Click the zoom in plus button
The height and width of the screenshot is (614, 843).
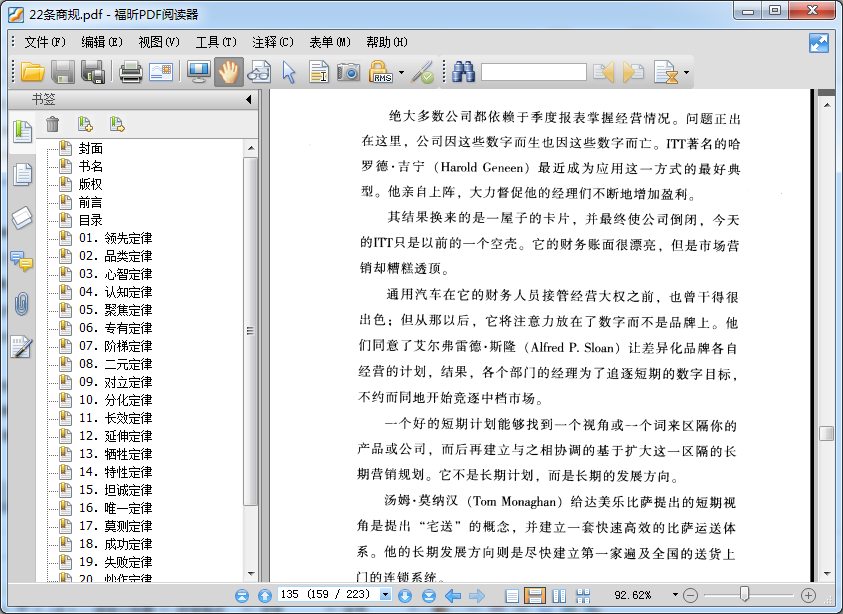808,595
